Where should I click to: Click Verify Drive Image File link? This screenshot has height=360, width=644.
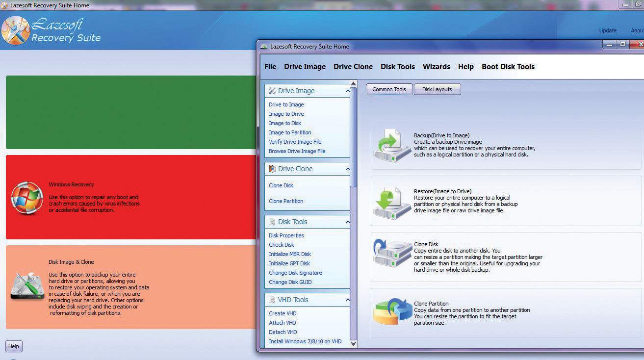coord(295,142)
